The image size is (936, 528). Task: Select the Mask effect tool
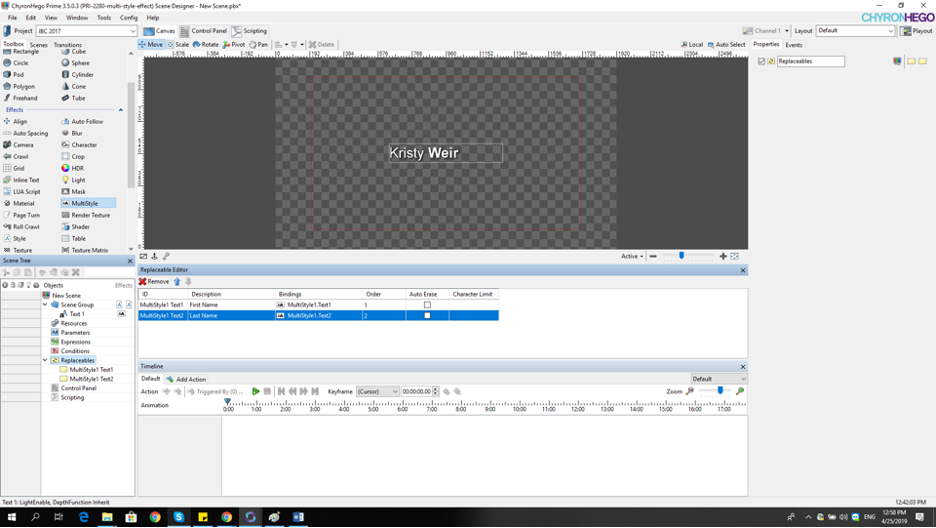tap(78, 192)
